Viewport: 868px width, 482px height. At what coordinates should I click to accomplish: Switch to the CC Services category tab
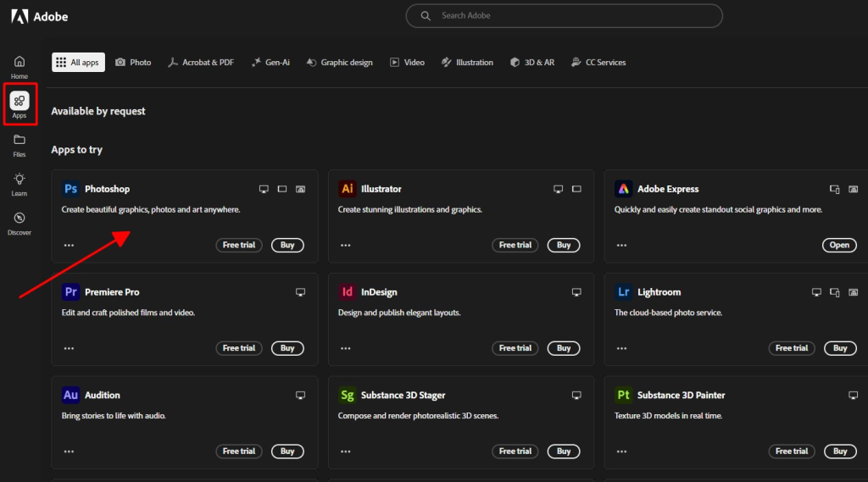598,63
